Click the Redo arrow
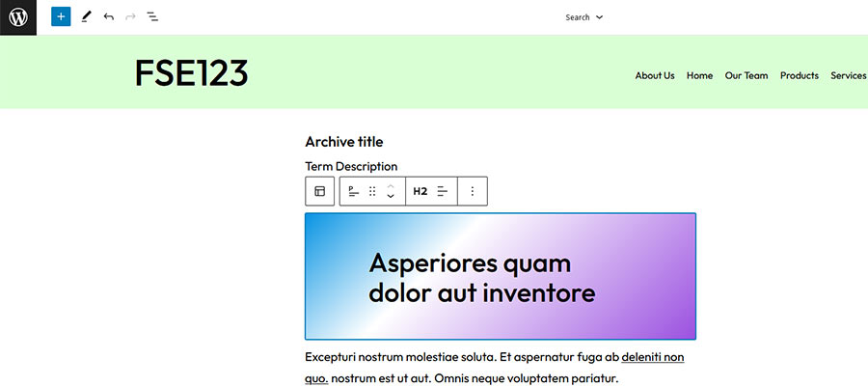 pyautogui.click(x=130, y=17)
